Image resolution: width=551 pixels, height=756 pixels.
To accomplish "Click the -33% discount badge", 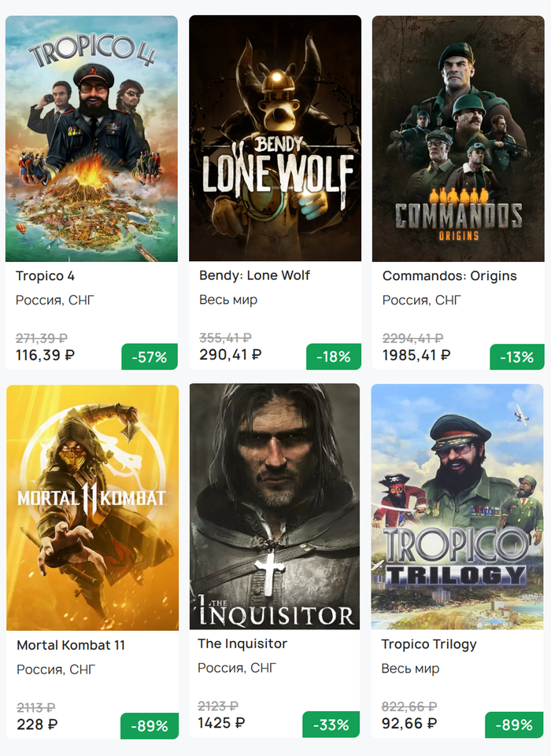I will pyautogui.click(x=331, y=725).
